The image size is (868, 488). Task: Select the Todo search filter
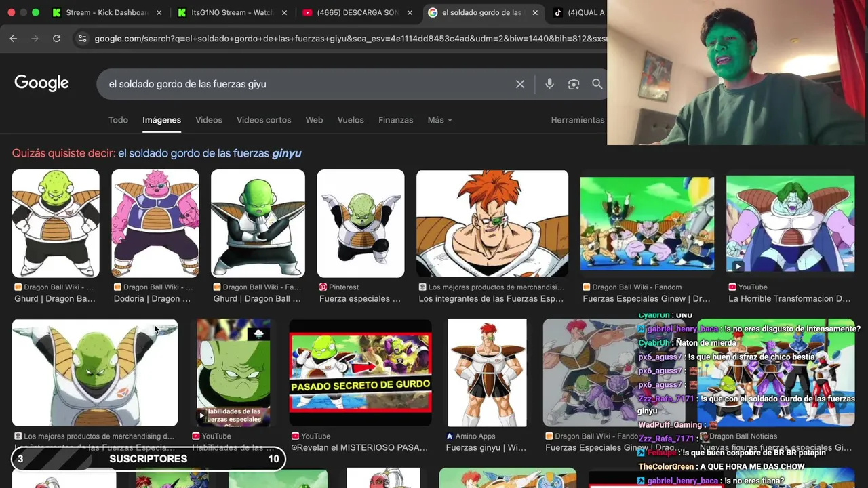point(118,120)
